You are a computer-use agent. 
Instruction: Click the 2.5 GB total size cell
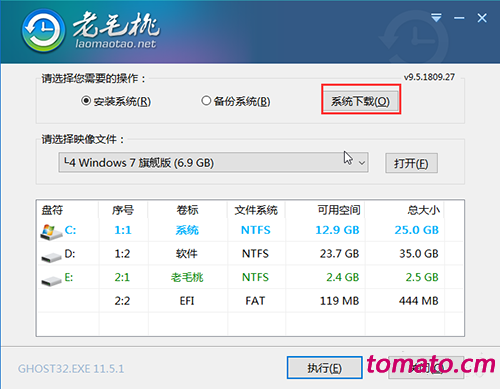click(422, 277)
